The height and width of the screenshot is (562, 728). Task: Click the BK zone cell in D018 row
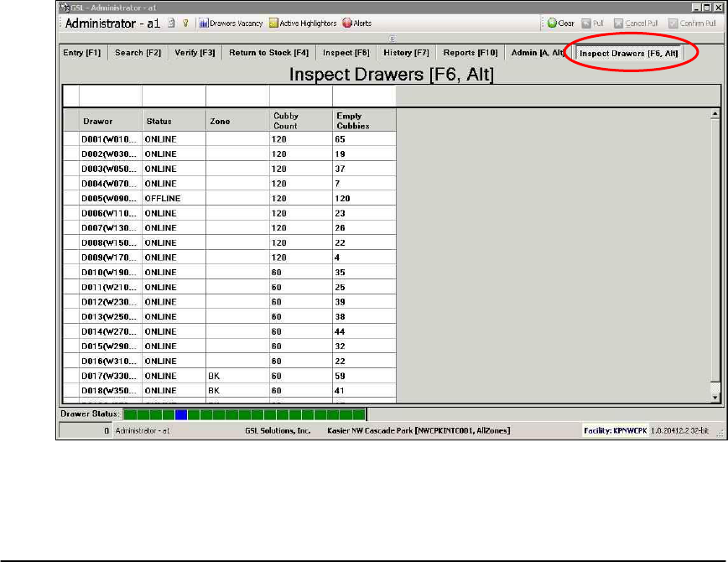coord(237,391)
